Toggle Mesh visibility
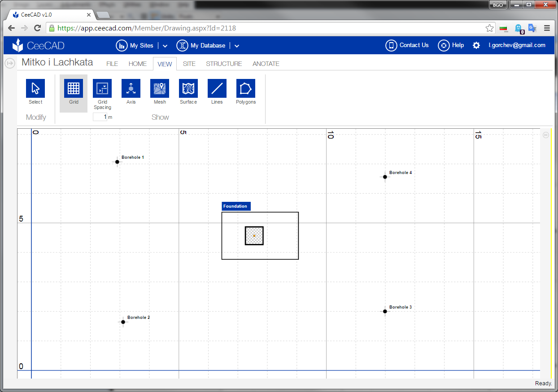This screenshot has height=392, width=558. pyautogui.click(x=160, y=88)
